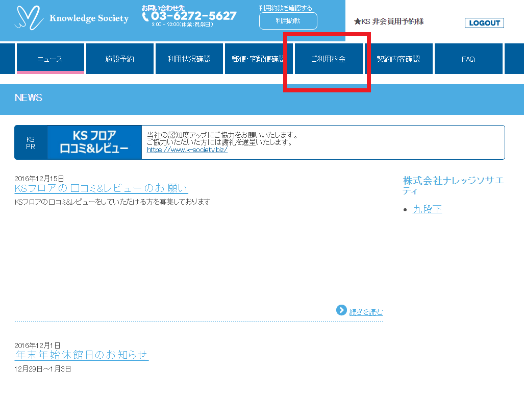
Task: Open the 年末年始休館日のお知らせ article
Action: tap(82, 355)
